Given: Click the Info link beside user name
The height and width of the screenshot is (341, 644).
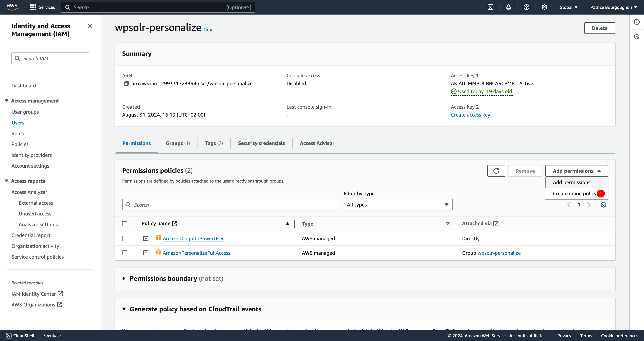Looking at the screenshot, I should (x=208, y=29).
